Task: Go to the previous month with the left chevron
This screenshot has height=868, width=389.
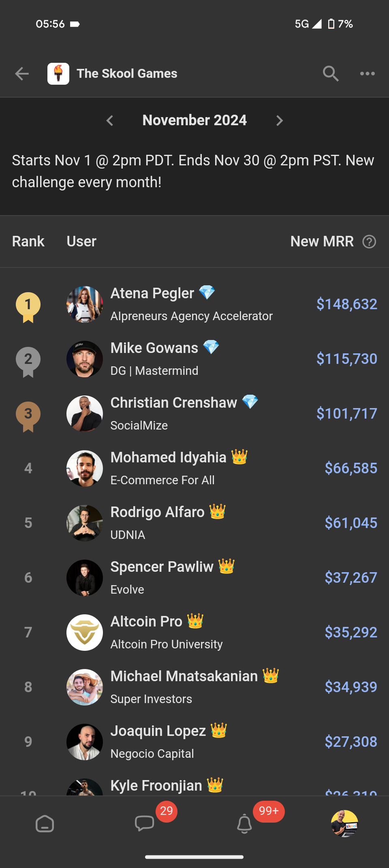Action: pyautogui.click(x=109, y=120)
